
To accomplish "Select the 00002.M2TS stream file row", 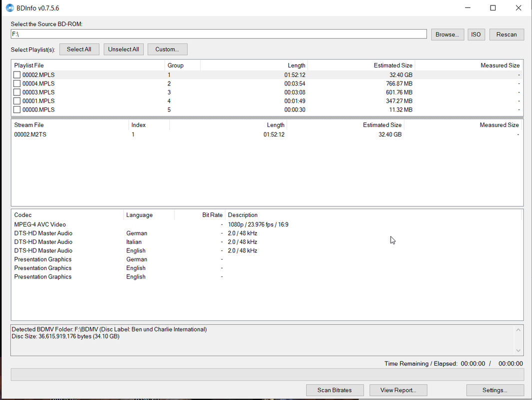I will pyautogui.click(x=267, y=134).
